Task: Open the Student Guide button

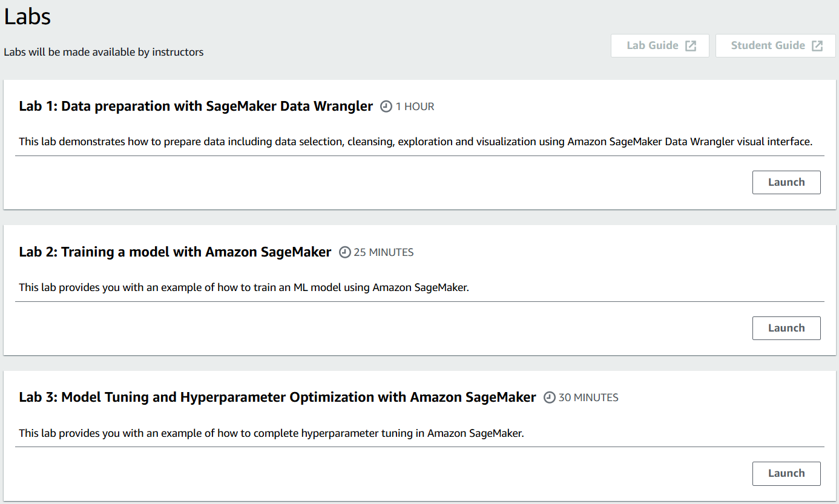Action: [775, 46]
